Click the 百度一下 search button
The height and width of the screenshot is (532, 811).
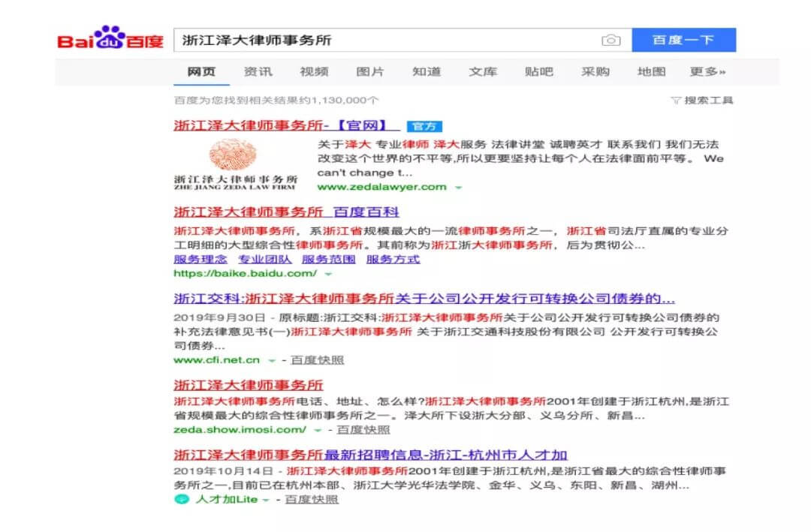coord(682,40)
